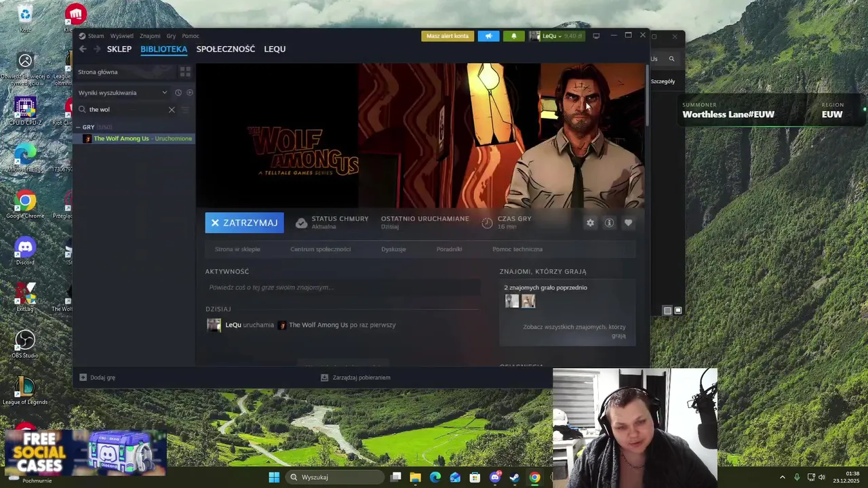Launch League of Legends desktop icon

(x=25, y=390)
